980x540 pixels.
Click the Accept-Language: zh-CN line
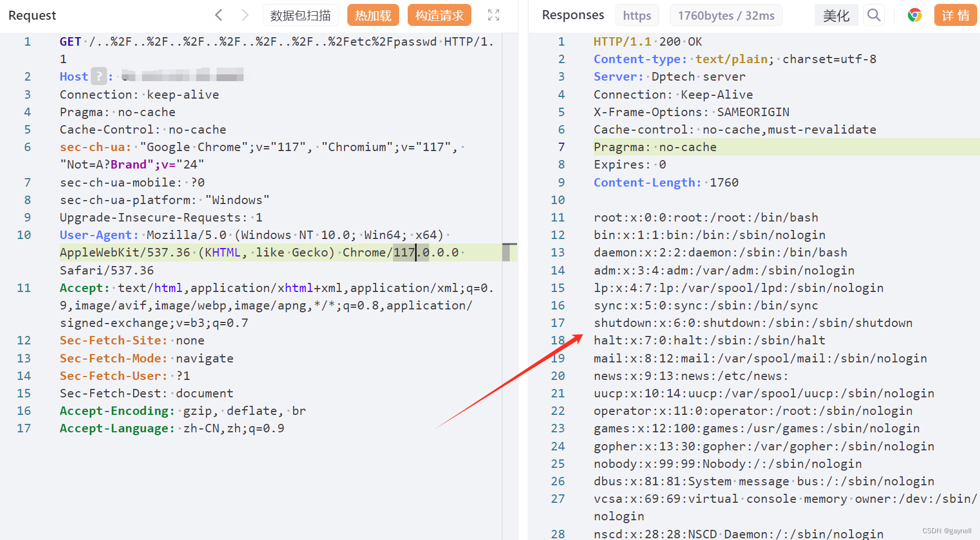point(172,428)
